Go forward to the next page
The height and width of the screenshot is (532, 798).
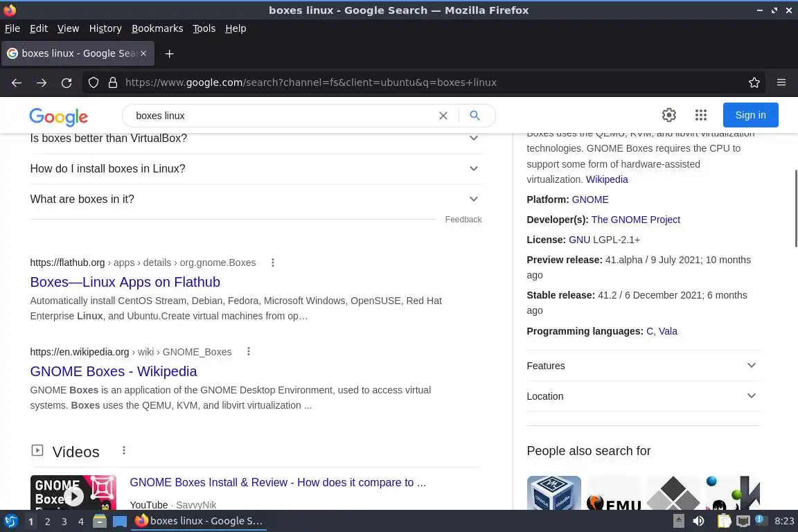[42, 82]
